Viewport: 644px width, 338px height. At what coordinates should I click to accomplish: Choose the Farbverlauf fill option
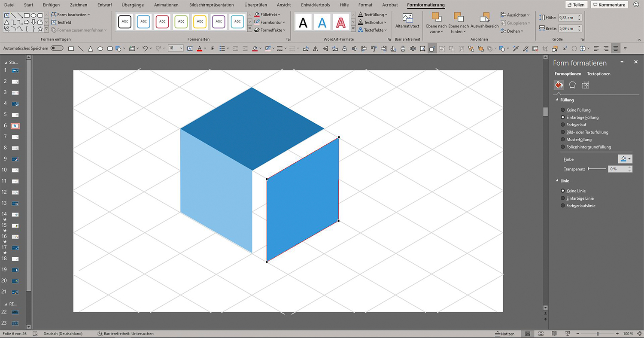[563, 125]
